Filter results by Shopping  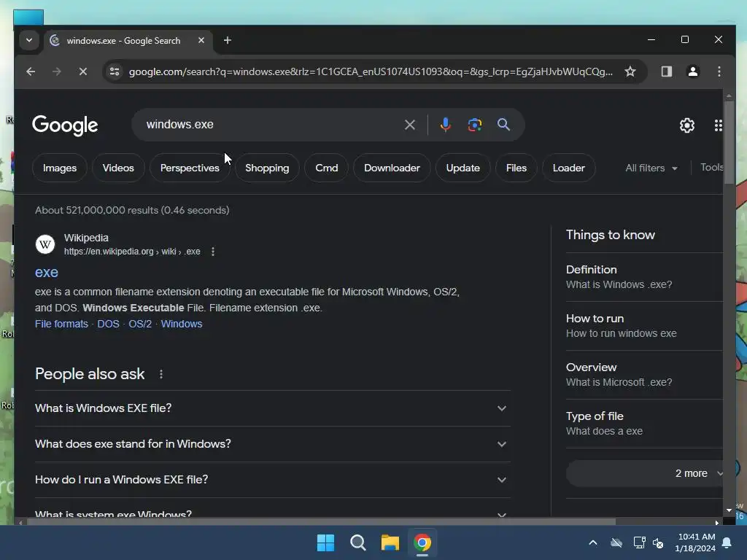coord(267,168)
